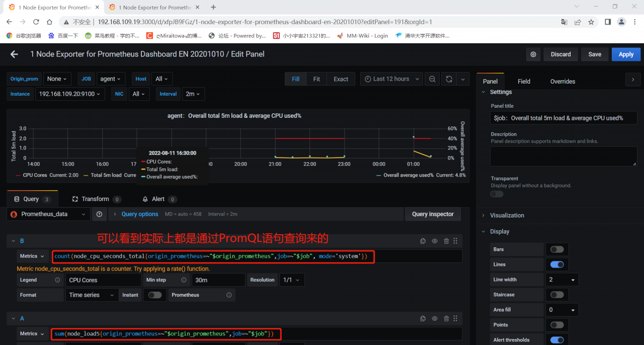Screen dimensions: 644x345
Task: Open query help question-mark icon beside datasource
Action: 100,214
